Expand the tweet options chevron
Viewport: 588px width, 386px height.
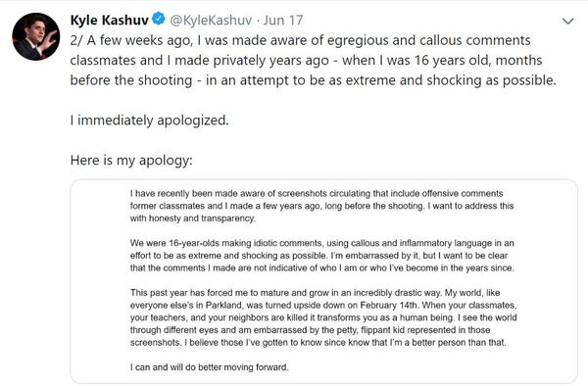[568, 22]
